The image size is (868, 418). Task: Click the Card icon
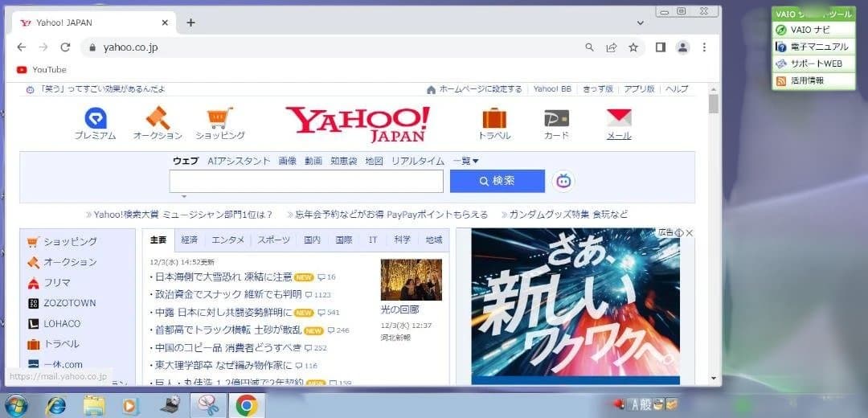556,119
